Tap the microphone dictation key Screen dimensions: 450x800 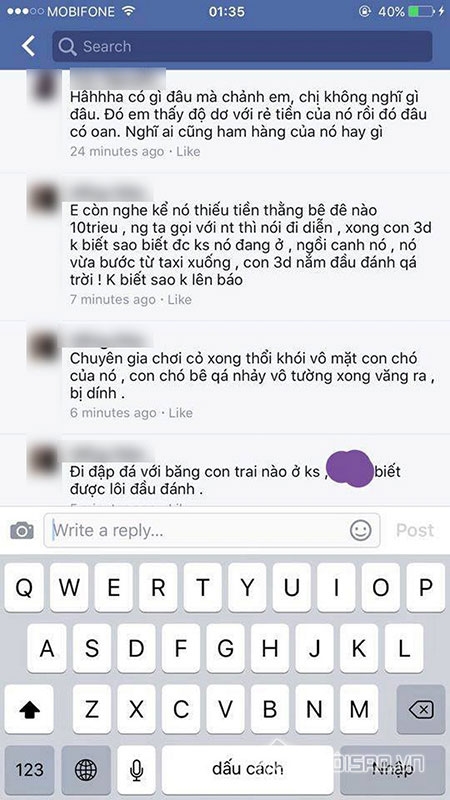[136, 769]
